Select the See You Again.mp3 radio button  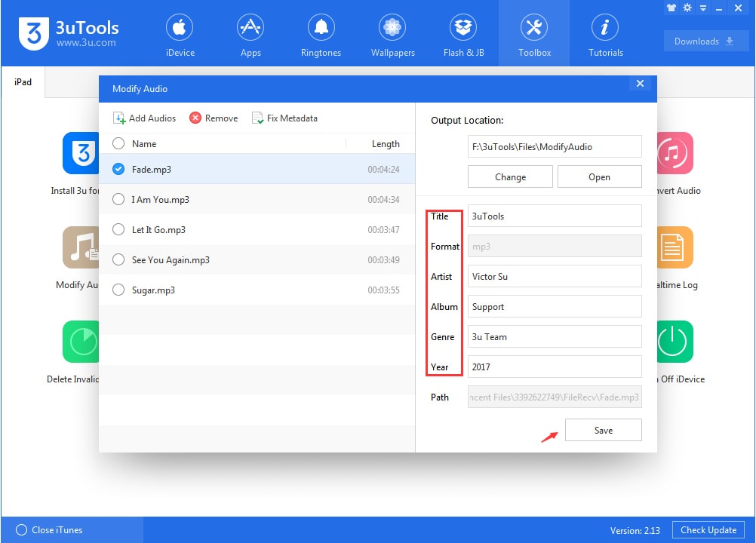pyautogui.click(x=118, y=259)
